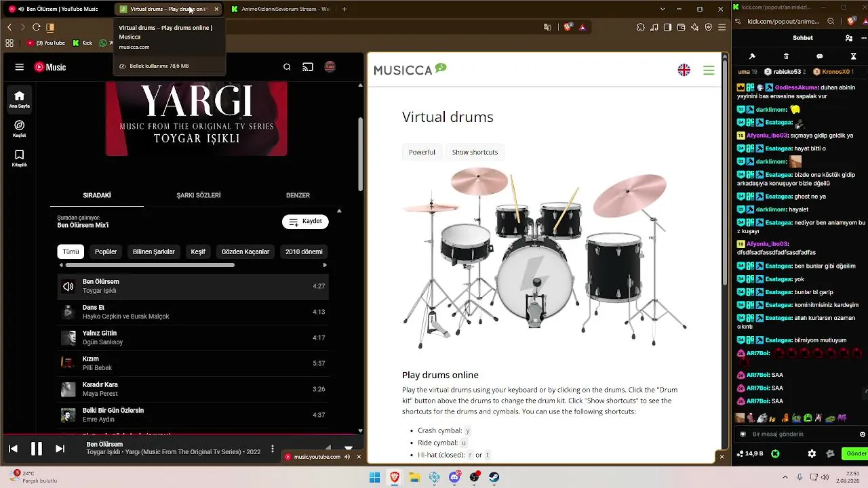Open Steam from the taskbar
The width and height of the screenshot is (868, 488).
tap(494, 477)
